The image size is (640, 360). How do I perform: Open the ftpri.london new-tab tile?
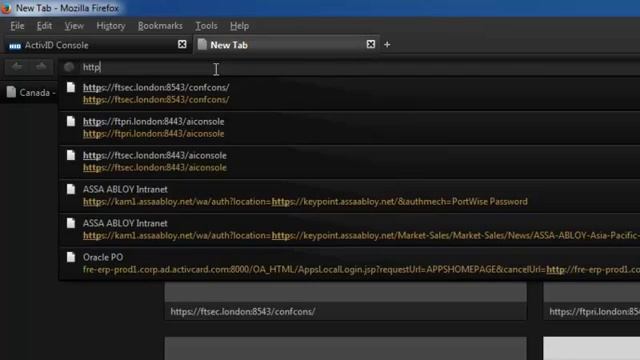tap(591, 301)
